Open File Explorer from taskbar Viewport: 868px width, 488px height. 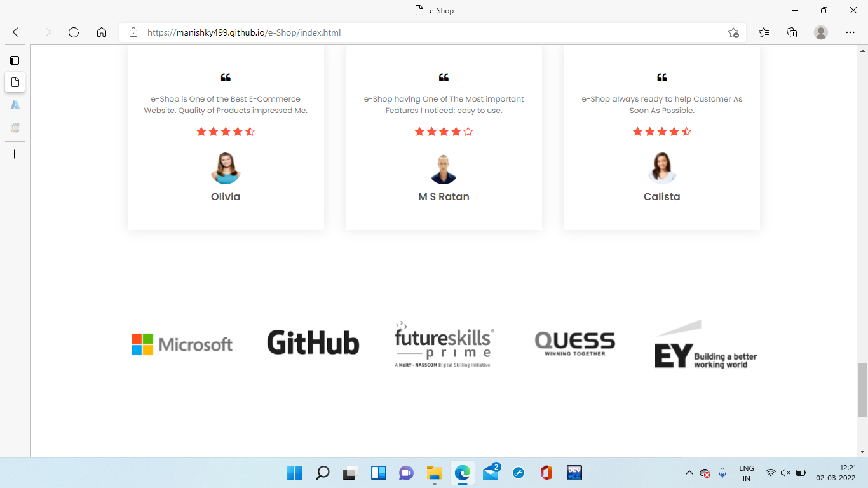(x=434, y=473)
